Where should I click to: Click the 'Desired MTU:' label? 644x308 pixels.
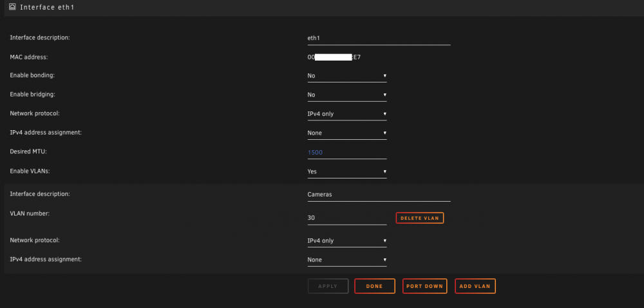(x=28, y=151)
